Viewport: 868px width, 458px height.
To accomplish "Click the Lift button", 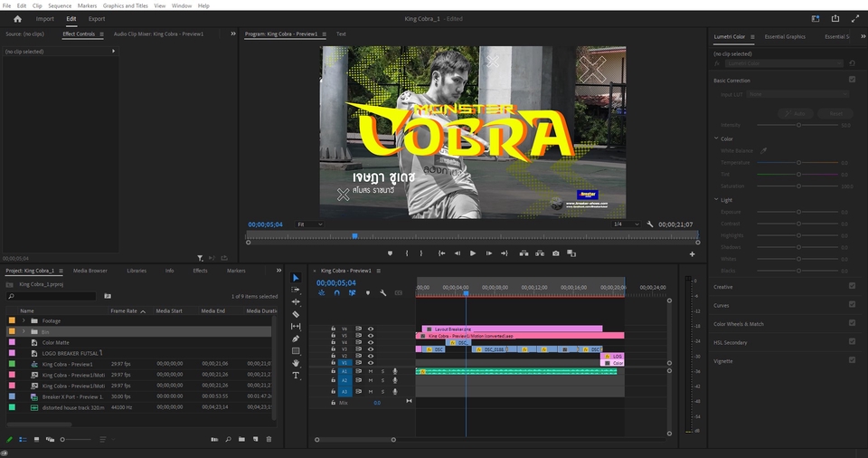I will (x=524, y=253).
